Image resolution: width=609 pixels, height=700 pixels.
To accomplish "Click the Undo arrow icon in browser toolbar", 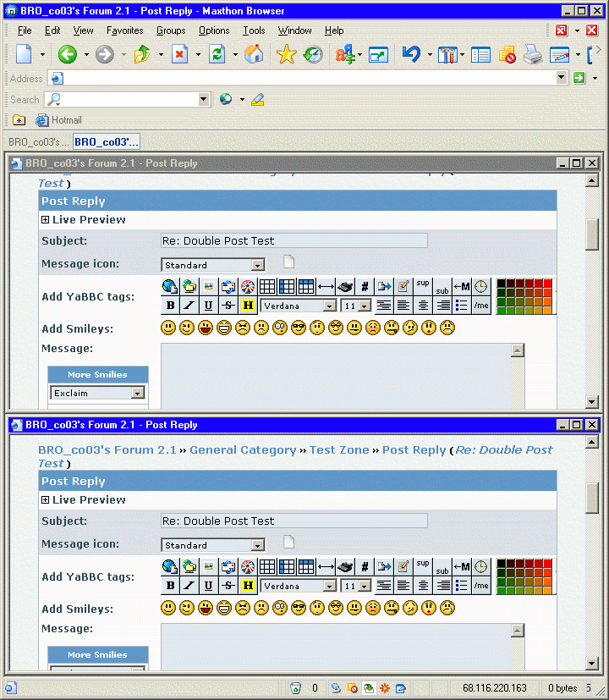I will tap(411, 55).
